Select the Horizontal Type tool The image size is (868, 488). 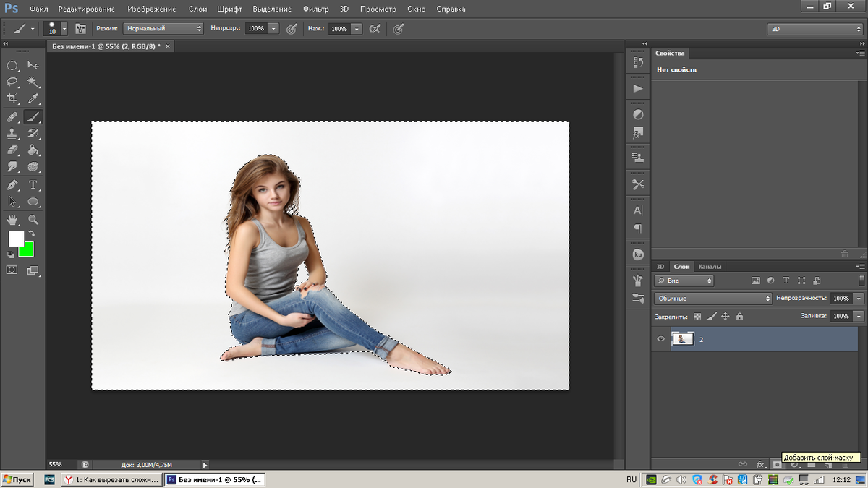pyautogui.click(x=33, y=185)
